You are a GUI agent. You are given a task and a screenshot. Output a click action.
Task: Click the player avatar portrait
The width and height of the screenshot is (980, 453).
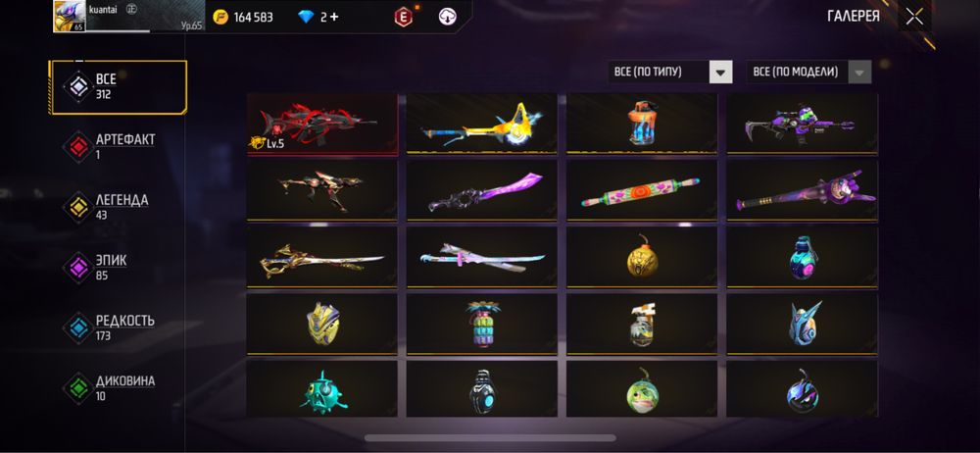coord(70,17)
